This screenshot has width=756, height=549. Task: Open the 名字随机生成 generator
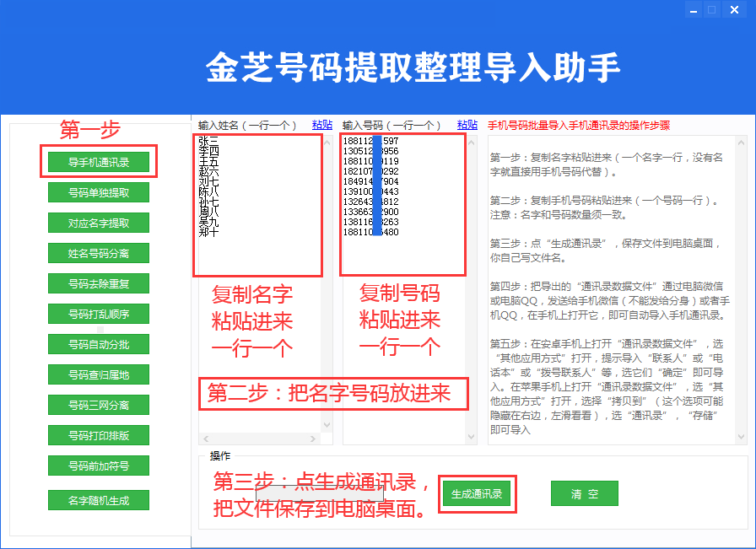coord(99,499)
